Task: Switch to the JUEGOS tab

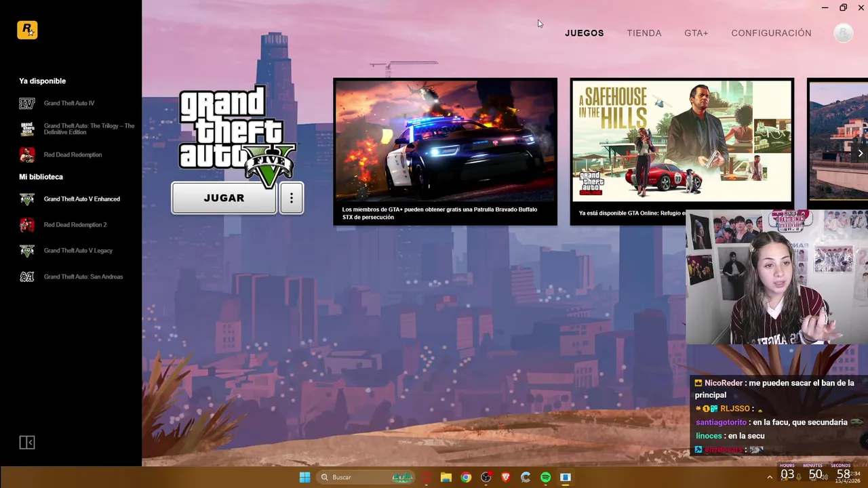Action: 585,33
